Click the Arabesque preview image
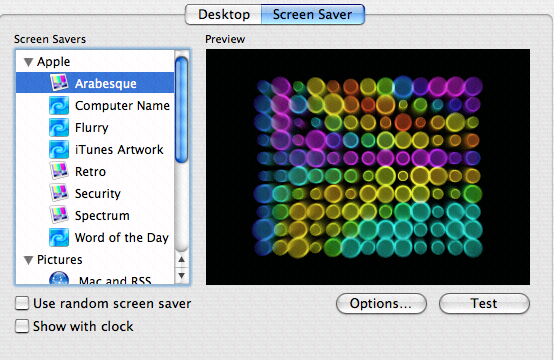The height and width of the screenshot is (360, 554). pos(368,167)
